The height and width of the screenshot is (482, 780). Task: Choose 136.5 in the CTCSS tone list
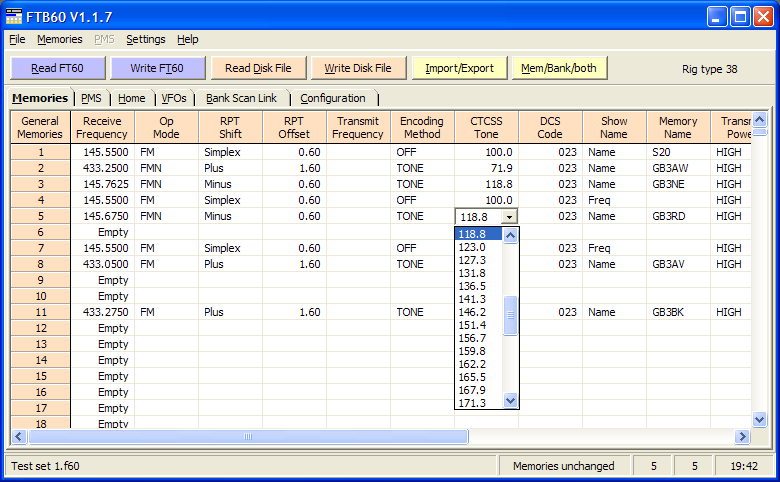coord(479,286)
